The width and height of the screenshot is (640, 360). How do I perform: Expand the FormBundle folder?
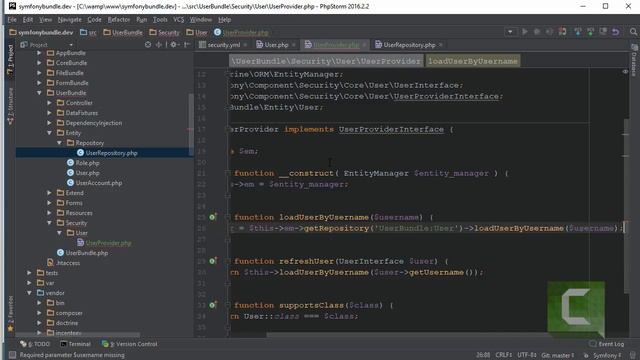click(x=39, y=83)
